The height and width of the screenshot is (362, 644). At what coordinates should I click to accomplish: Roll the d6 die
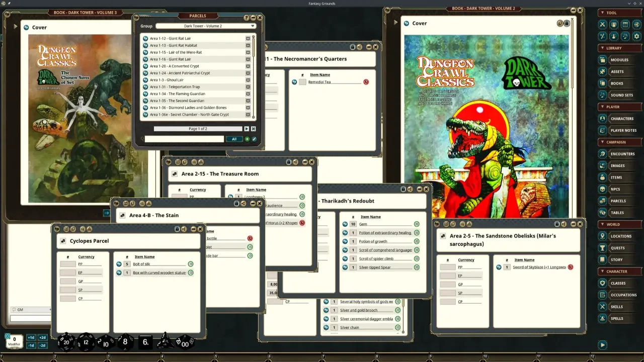click(145, 342)
